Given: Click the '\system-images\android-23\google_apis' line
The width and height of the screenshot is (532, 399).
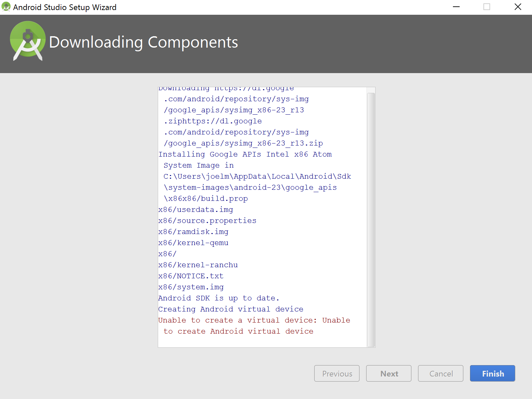Looking at the screenshot, I should pos(250,187).
